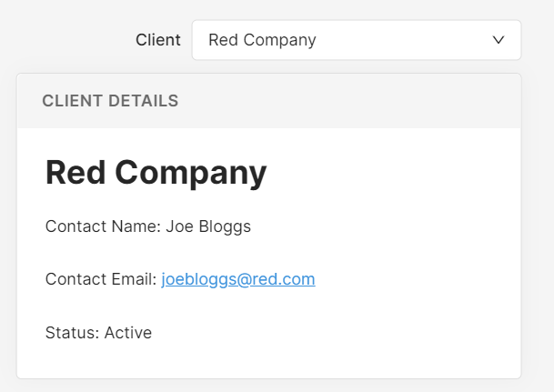
Task: Expand the client list using the down arrow
Action: coord(499,40)
